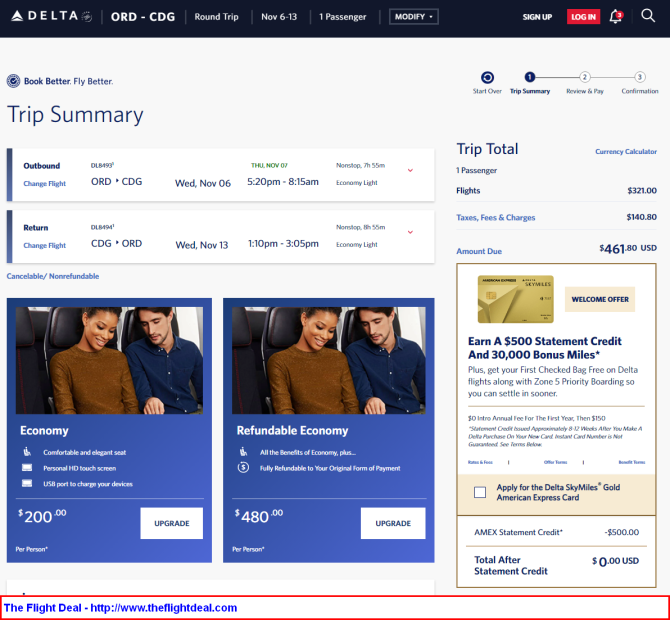Click the WELCOME OFFER badge
The height and width of the screenshot is (620, 670).
coord(600,299)
